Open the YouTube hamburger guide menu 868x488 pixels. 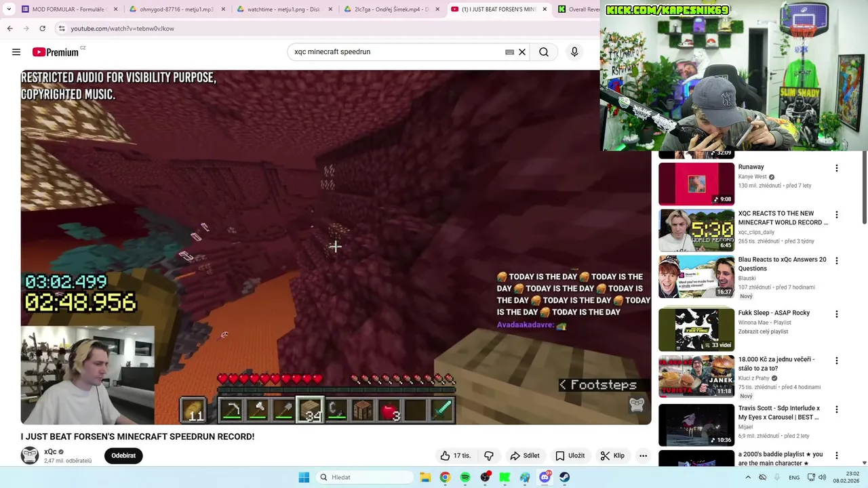[x=16, y=52]
